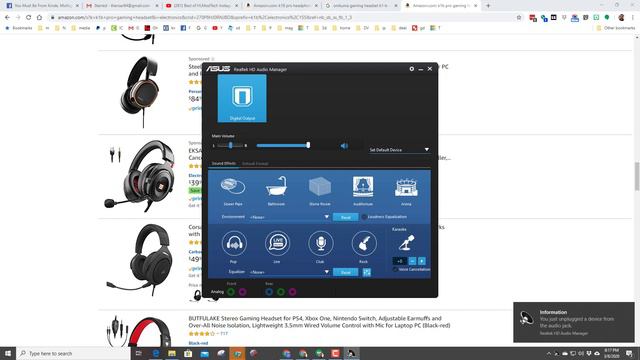Image resolution: width=640 pixels, height=360 pixels.
Task: Open the media bookmarks folder
Action: click(x=81, y=28)
